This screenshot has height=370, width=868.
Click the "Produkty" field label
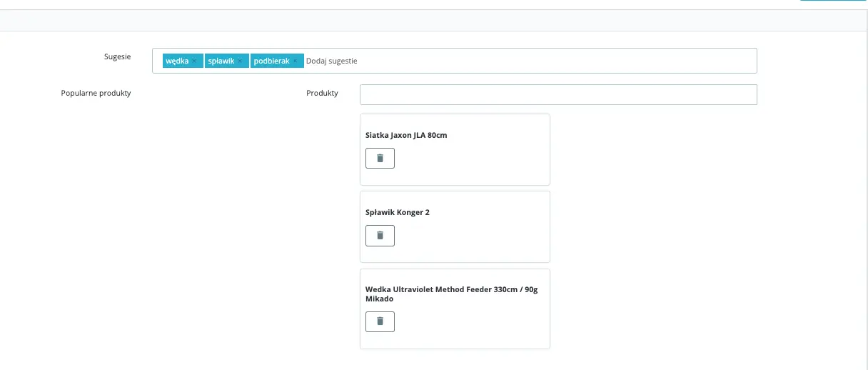(322, 93)
